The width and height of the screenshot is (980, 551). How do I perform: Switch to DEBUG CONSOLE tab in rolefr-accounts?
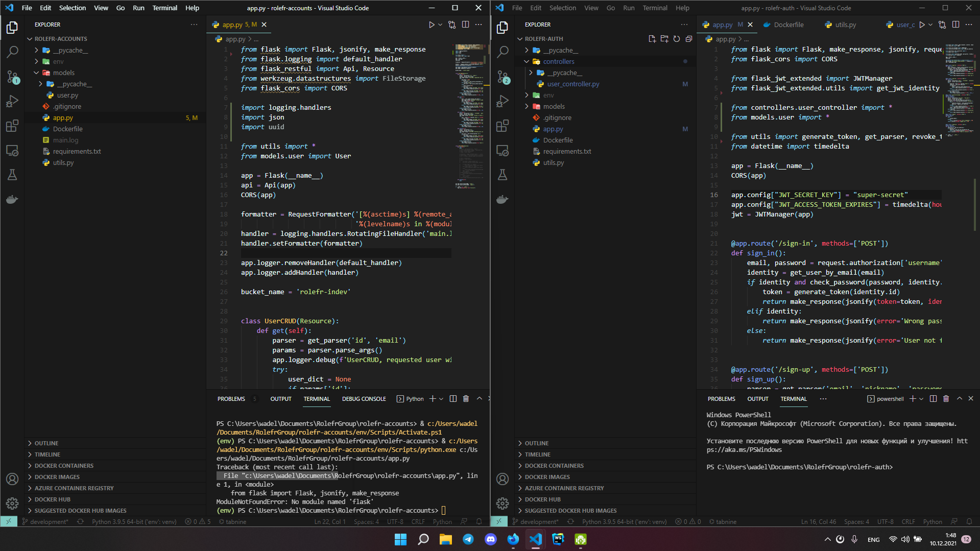[364, 399]
